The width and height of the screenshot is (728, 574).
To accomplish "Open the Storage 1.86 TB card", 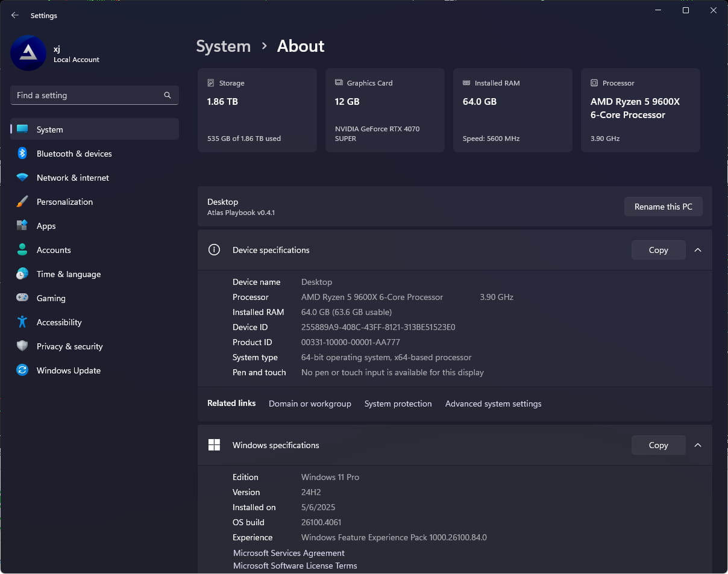I will coord(257,110).
